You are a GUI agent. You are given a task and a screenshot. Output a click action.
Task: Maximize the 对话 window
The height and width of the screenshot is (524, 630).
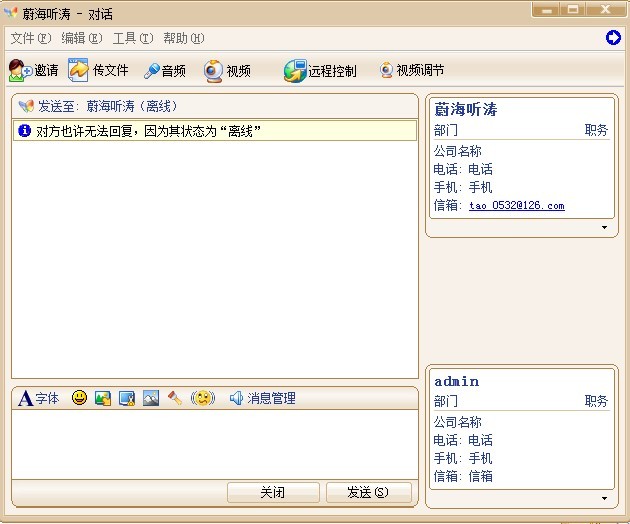click(x=573, y=10)
